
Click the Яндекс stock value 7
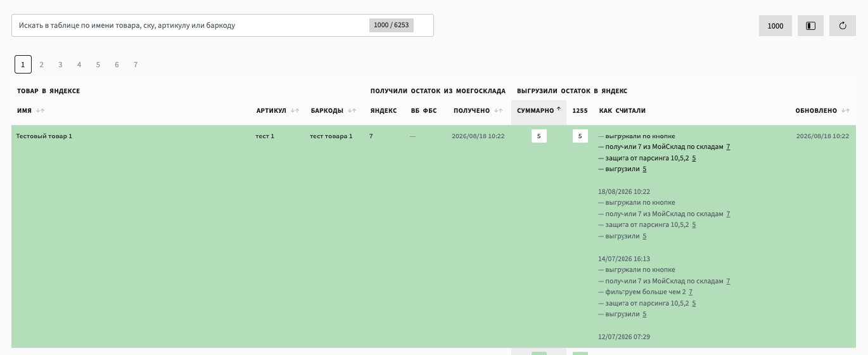(x=371, y=136)
